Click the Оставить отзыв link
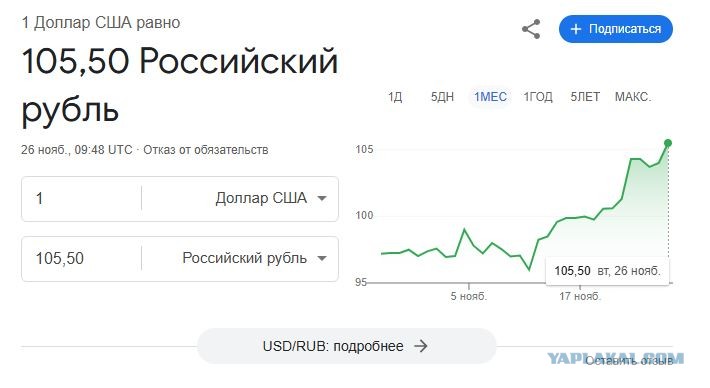This screenshot has height=388, width=710. [628, 361]
